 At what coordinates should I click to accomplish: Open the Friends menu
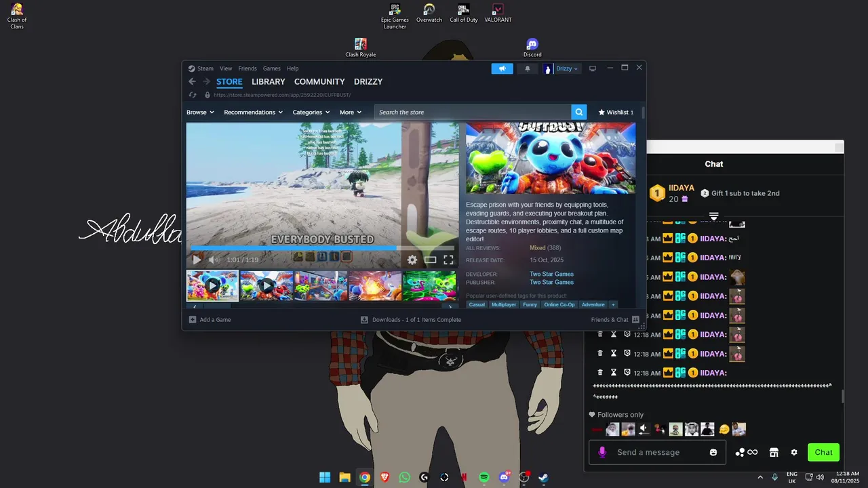[248, 68]
